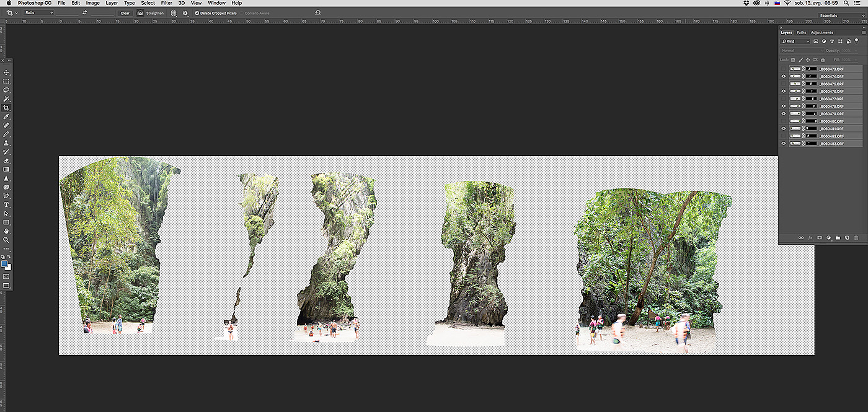Select the Horizontal Type tool

pos(7,204)
